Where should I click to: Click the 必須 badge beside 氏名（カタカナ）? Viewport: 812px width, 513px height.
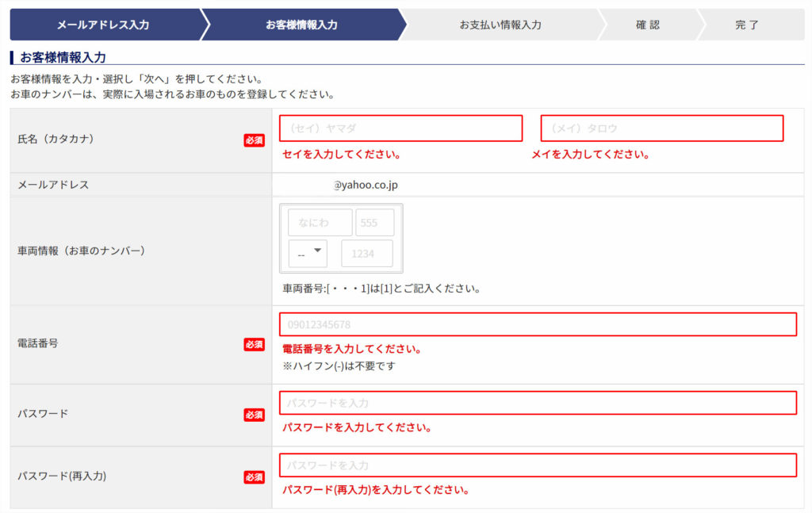pyautogui.click(x=254, y=140)
